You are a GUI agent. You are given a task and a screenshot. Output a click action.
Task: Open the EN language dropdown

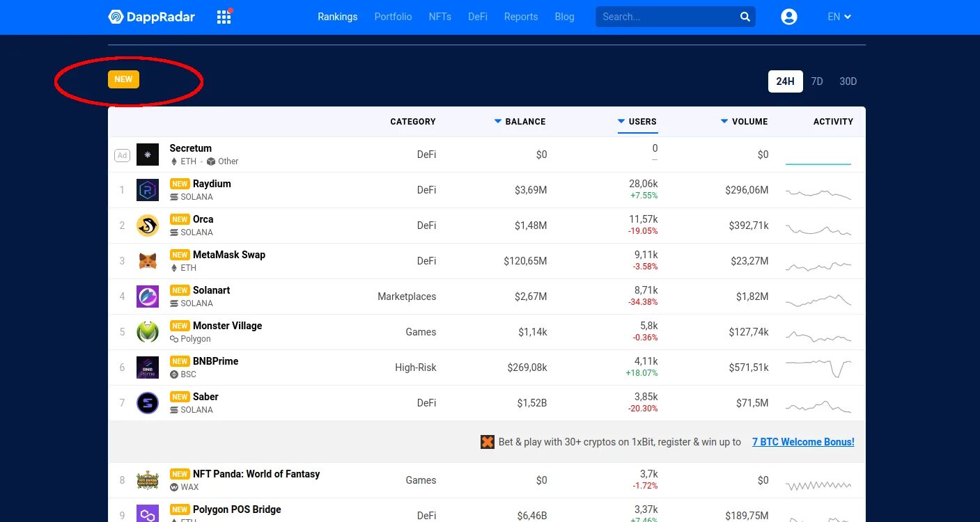point(839,17)
